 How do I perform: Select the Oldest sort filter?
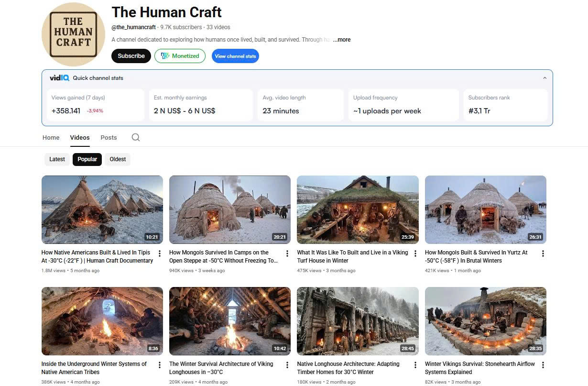pyautogui.click(x=118, y=159)
